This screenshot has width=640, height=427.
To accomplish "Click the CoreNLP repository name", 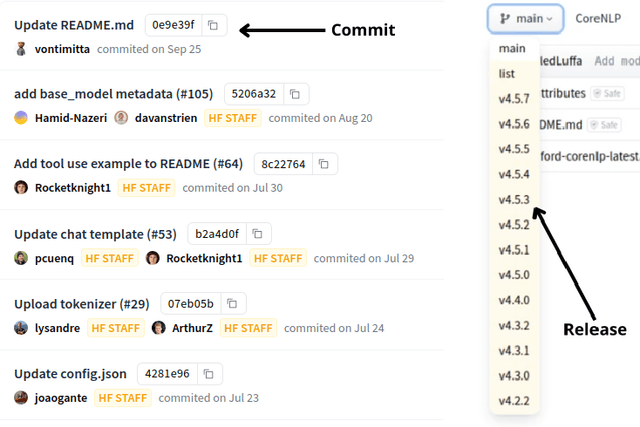I will [x=599, y=17].
